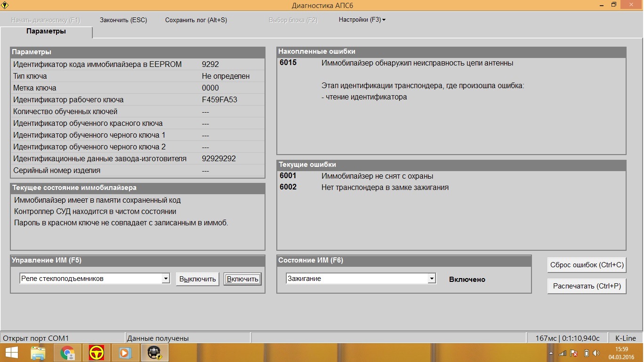Click the Накопленные ошибки panel header

pos(451,51)
